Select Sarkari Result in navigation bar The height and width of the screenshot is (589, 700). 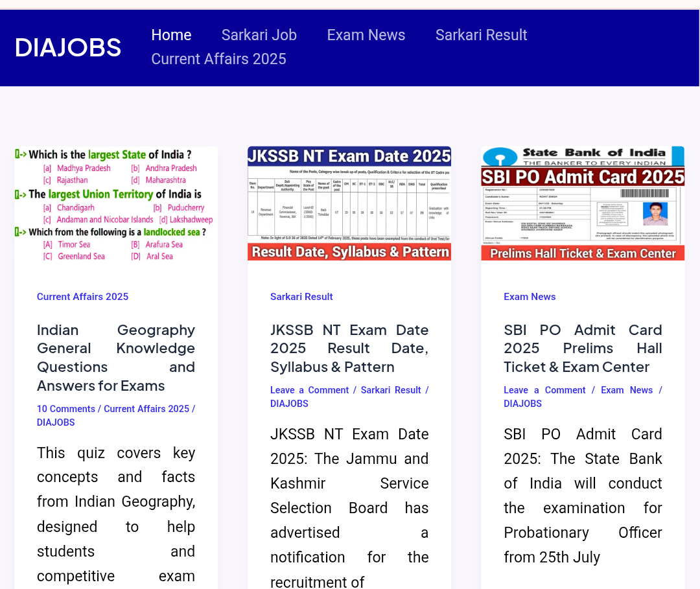click(x=481, y=35)
